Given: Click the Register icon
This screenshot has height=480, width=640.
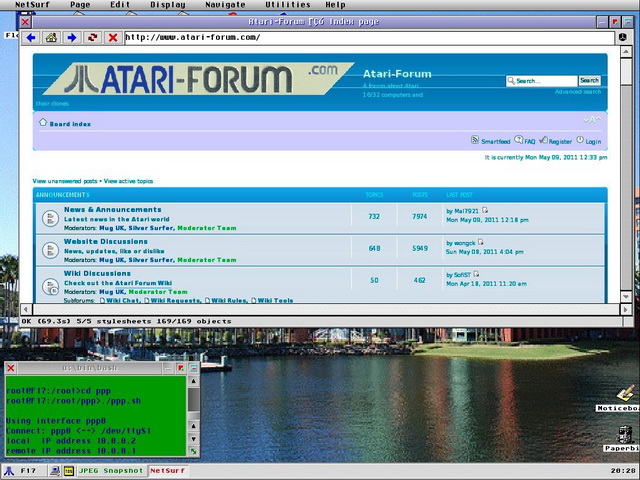Looking at the screenshot, I should point(543,140).
